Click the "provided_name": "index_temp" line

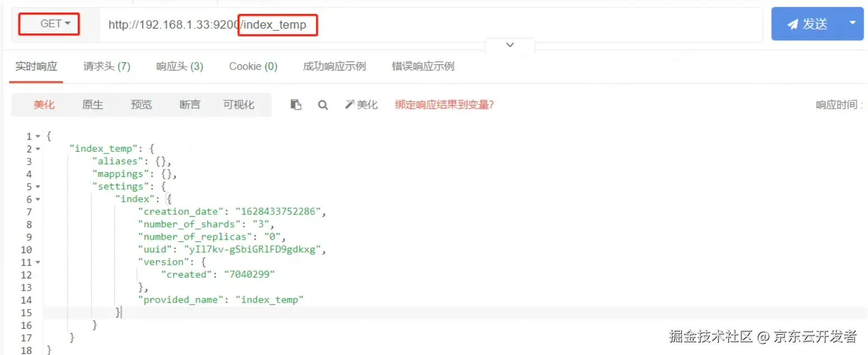coord(221,300)
